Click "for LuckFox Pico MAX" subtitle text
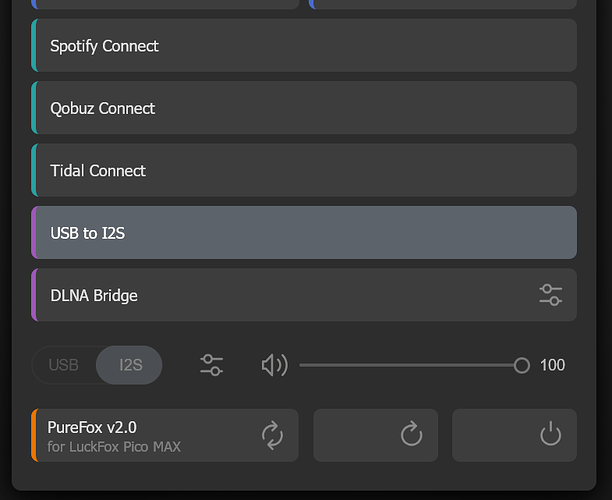The height and width of the screenshot is (500, 612). pos(114,447)
